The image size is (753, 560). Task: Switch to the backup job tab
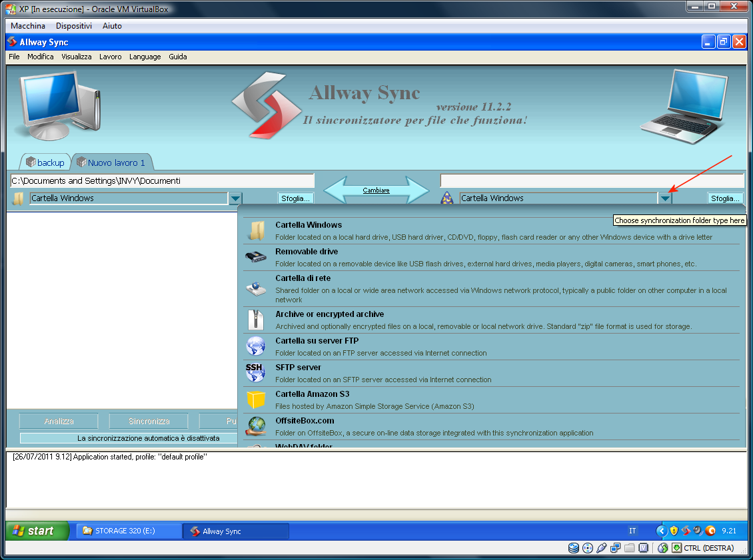point(45,162)
